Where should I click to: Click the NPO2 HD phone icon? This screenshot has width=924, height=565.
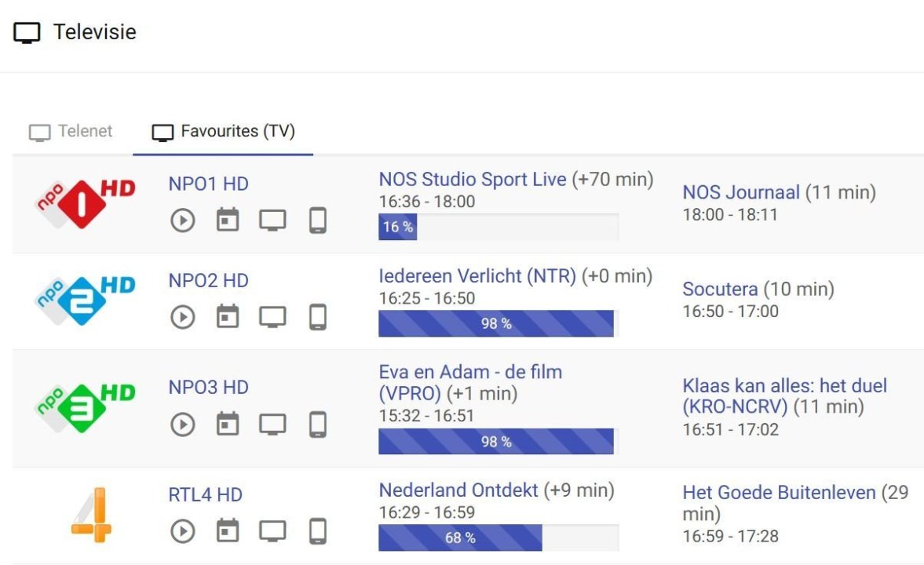317,318
